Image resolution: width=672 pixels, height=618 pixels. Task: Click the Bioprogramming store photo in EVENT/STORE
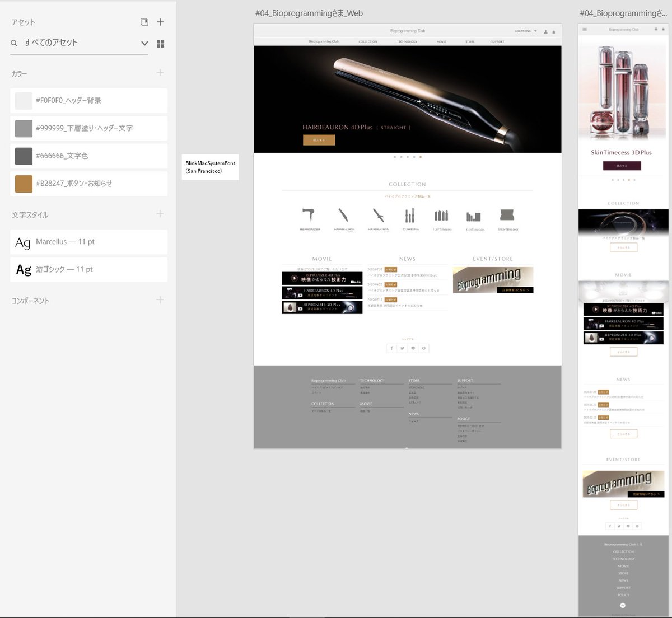[493, 280]
